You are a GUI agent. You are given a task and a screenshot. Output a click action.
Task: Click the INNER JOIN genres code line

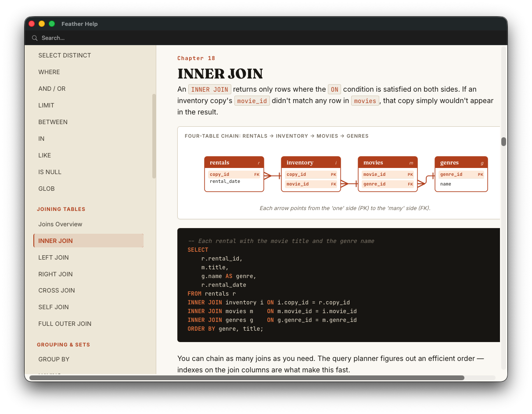click(x=272, y=320)
